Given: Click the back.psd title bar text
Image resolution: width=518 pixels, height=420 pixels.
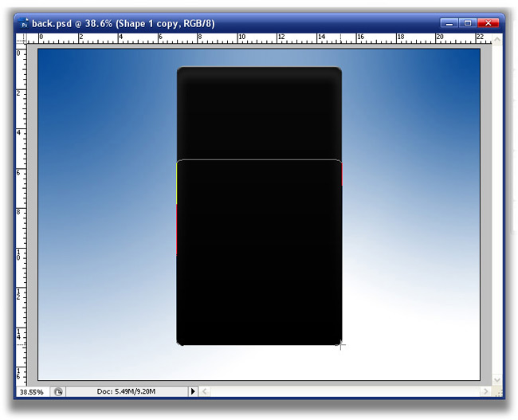Looking at the screenshot, I should 124,24.
